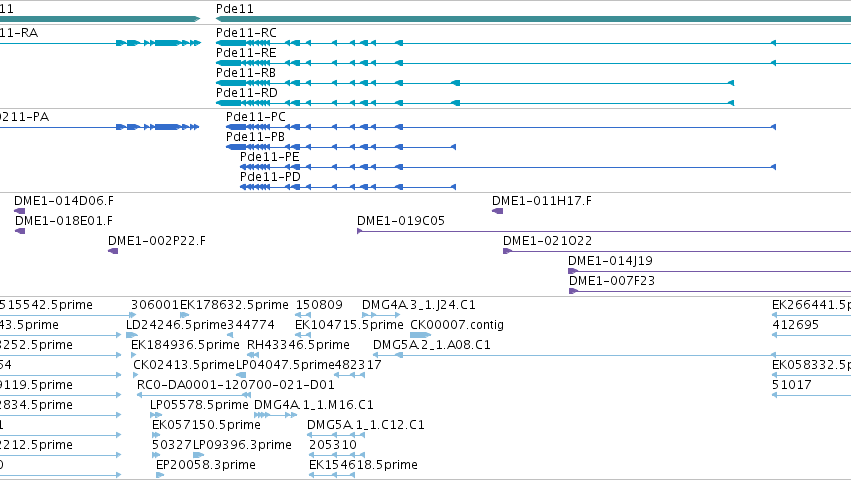Click the EK057150.5prime EST label
The height and width of the screenshot is (480, 851).
pos(206,426)
